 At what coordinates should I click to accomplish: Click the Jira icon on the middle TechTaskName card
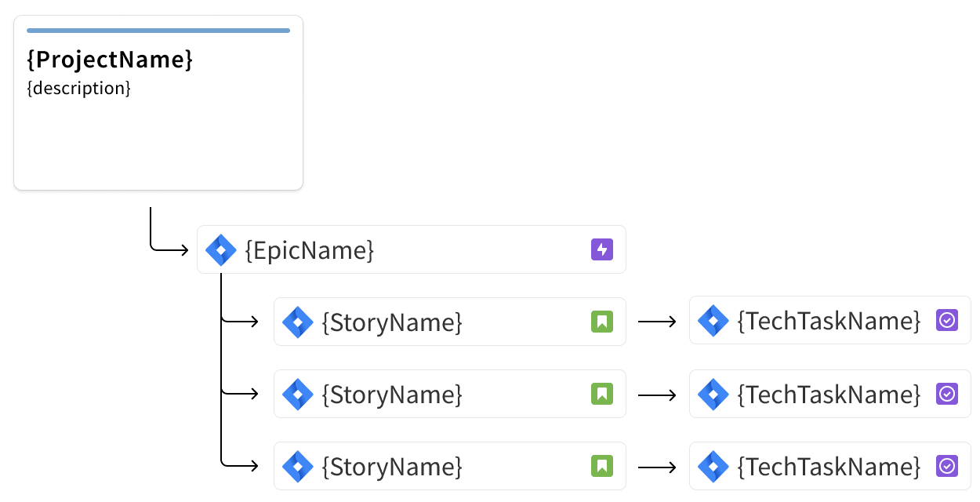713,395
